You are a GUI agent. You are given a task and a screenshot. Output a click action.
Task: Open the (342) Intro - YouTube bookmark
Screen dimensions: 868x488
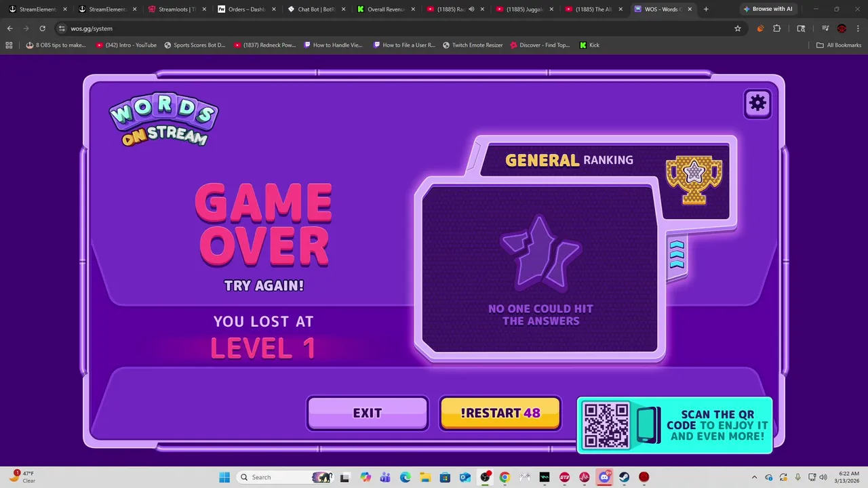click(126, 45)
